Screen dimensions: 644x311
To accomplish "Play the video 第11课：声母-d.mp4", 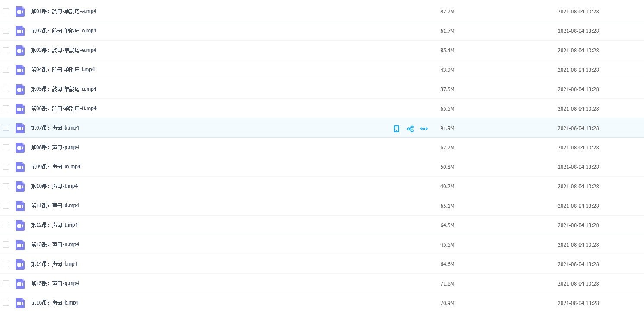I will pyautogui.click(x=55, y=206).
